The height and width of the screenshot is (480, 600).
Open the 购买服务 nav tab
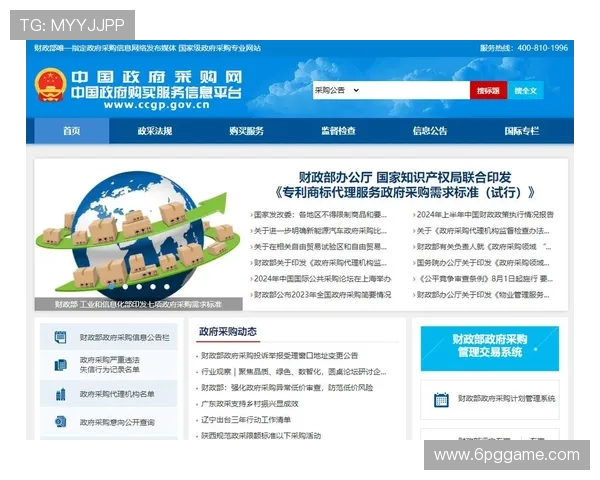tap(246, 131)
